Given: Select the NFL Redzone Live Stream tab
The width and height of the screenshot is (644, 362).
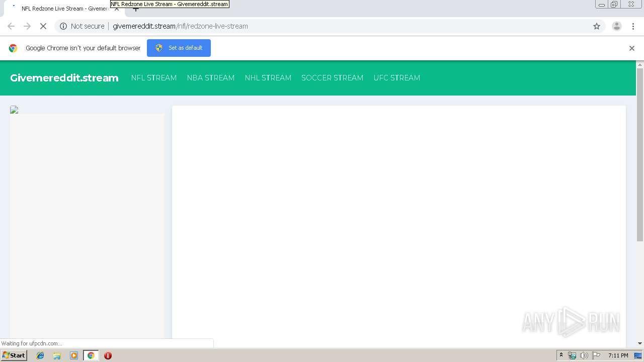Looking at the screenshot, I should pos(64,9).
